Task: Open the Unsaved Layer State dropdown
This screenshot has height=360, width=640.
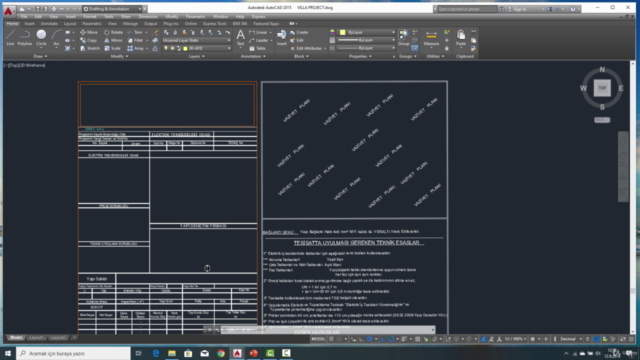Action: (x=197, y=40)
